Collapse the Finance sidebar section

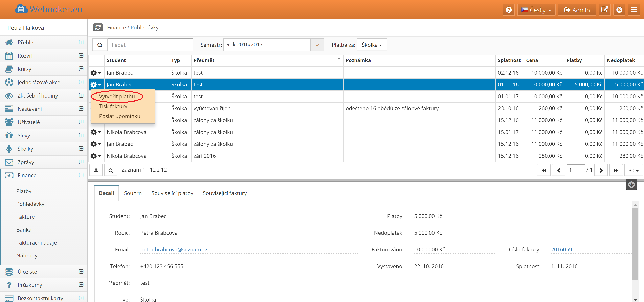[81, 175]
